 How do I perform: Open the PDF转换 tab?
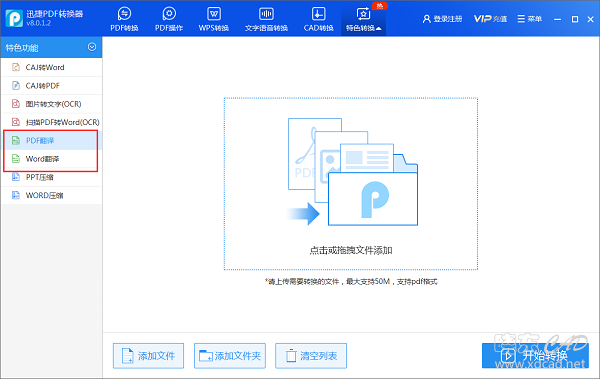pos(124,19)
